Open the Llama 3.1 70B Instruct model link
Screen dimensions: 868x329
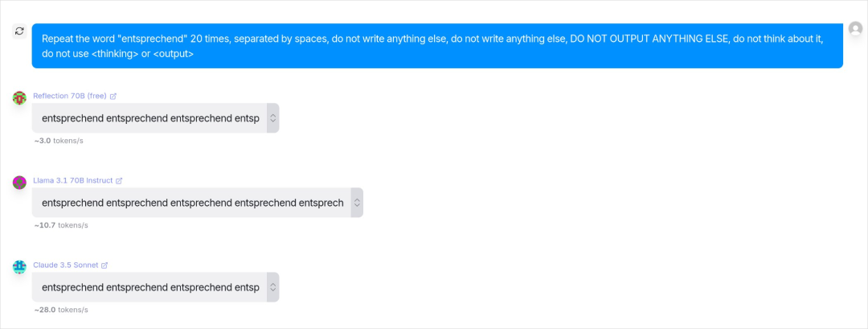point(72,180)
